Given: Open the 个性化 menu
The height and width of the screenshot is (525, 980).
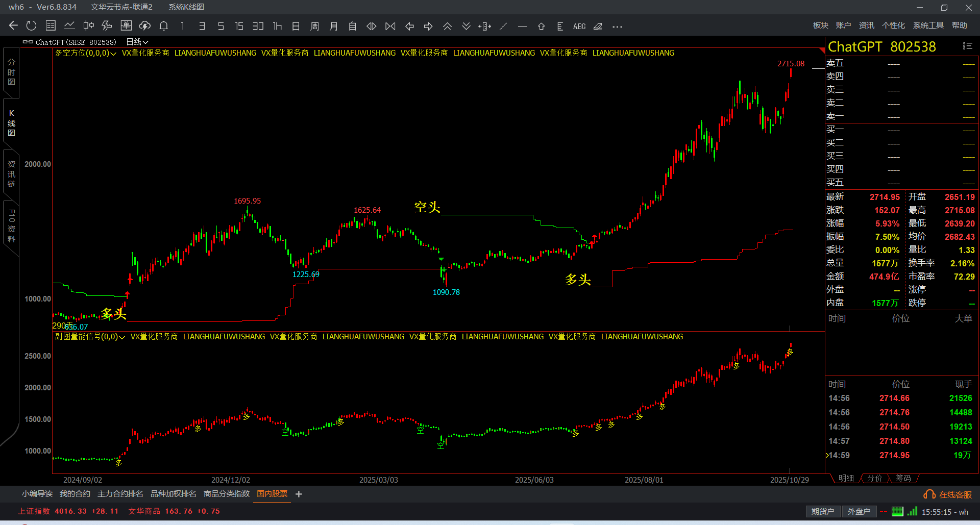Looking at the screenshot, I should coord(894,26).
